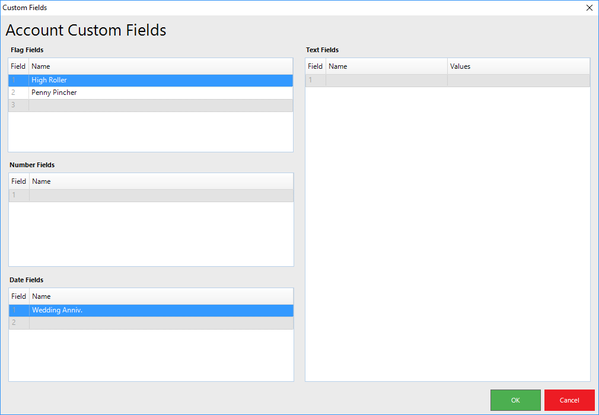The image size is (599, 415).
Task: Click empty name cell in Date Fields row 2
Action: 161,323
